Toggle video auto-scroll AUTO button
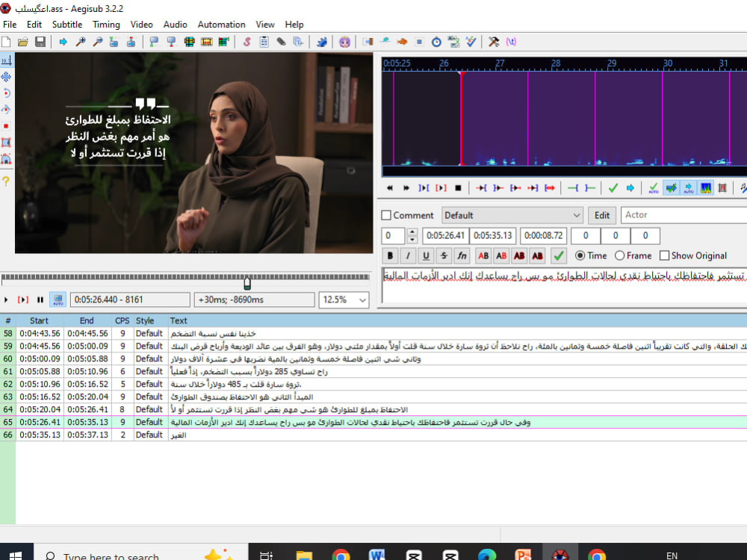 (x=58, y=299)
